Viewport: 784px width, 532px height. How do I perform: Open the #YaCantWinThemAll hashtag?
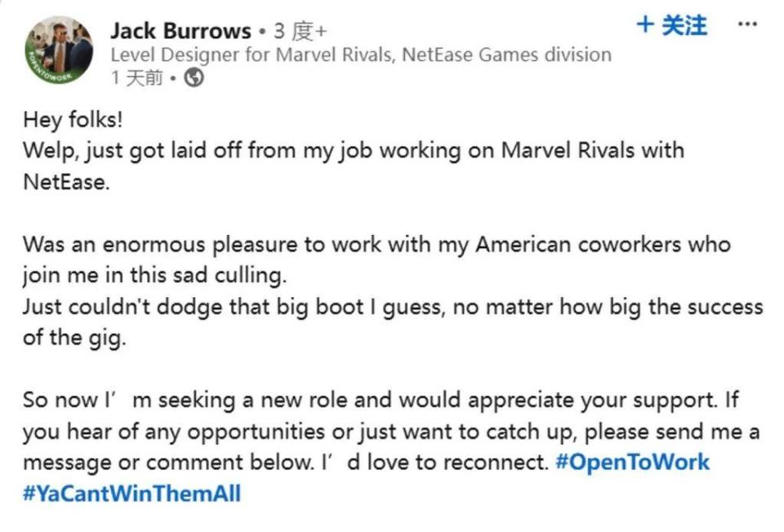pos(131,493)
